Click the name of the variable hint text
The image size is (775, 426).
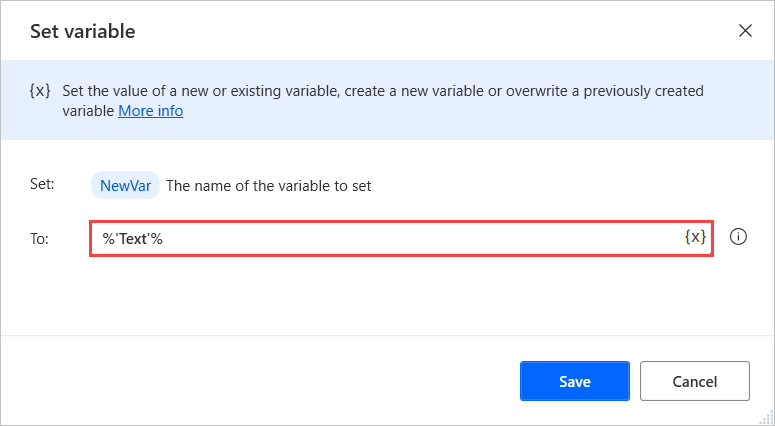(268, 186)
